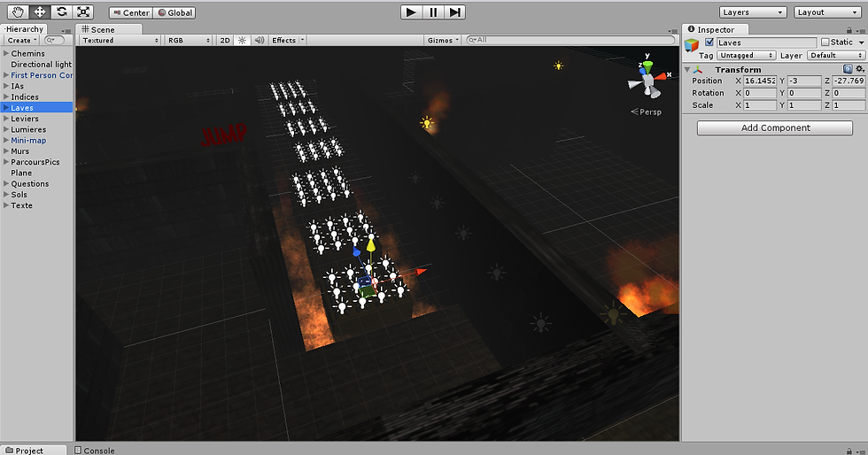868x455 pixels.
Task: Select Directional light in Hierarchy
Action: (41, 65)
